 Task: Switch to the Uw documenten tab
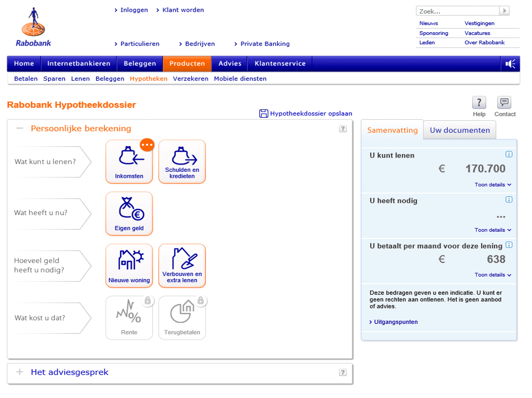pos(460,130)
